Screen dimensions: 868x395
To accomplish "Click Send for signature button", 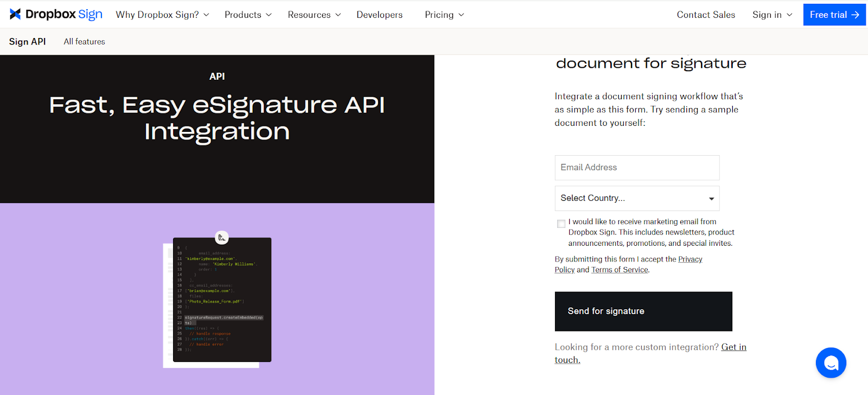I will (x=643, y=311).
